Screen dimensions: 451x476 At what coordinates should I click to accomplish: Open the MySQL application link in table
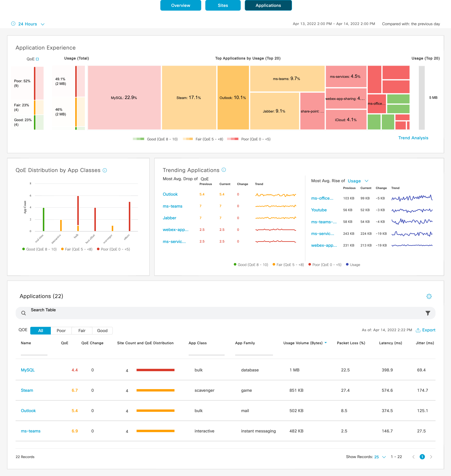(x=28, y=370)
